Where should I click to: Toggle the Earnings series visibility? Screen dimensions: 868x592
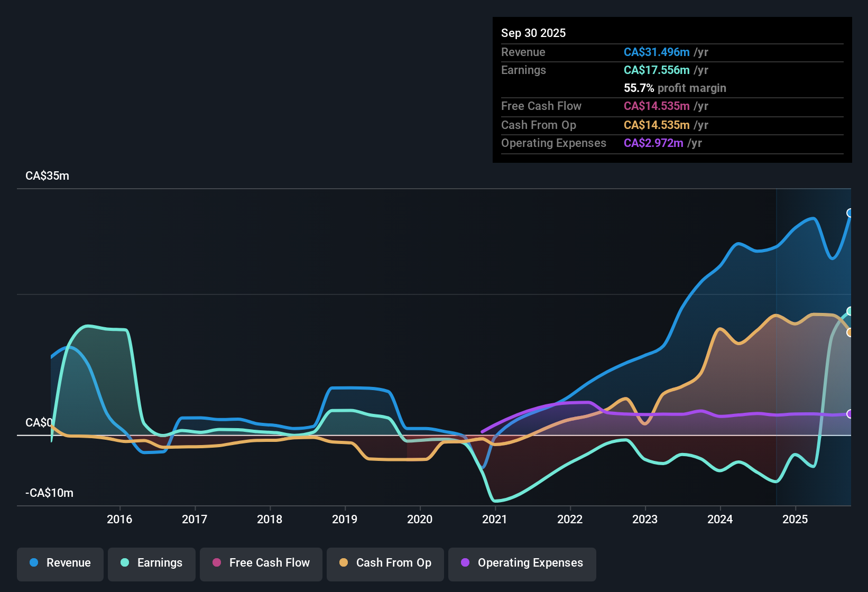151,563
